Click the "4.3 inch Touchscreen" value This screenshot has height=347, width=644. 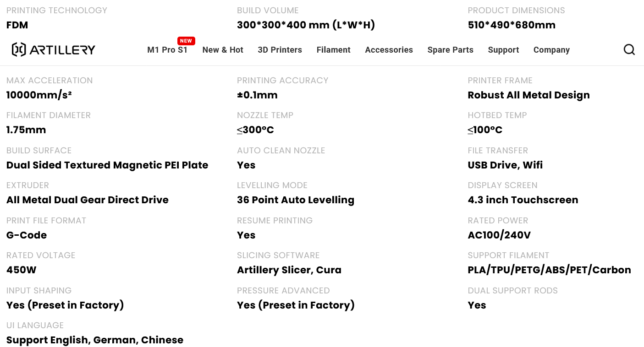point(523,200)
